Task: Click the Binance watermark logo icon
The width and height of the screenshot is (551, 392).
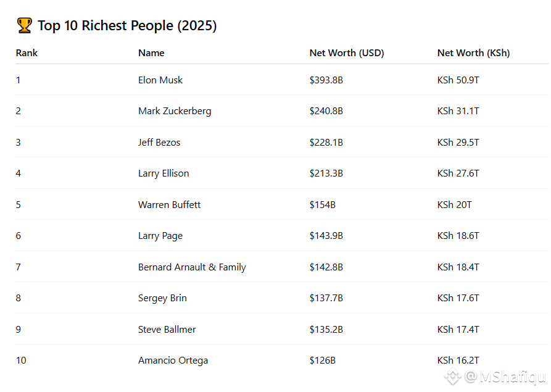Action: [x=454, y=376]
